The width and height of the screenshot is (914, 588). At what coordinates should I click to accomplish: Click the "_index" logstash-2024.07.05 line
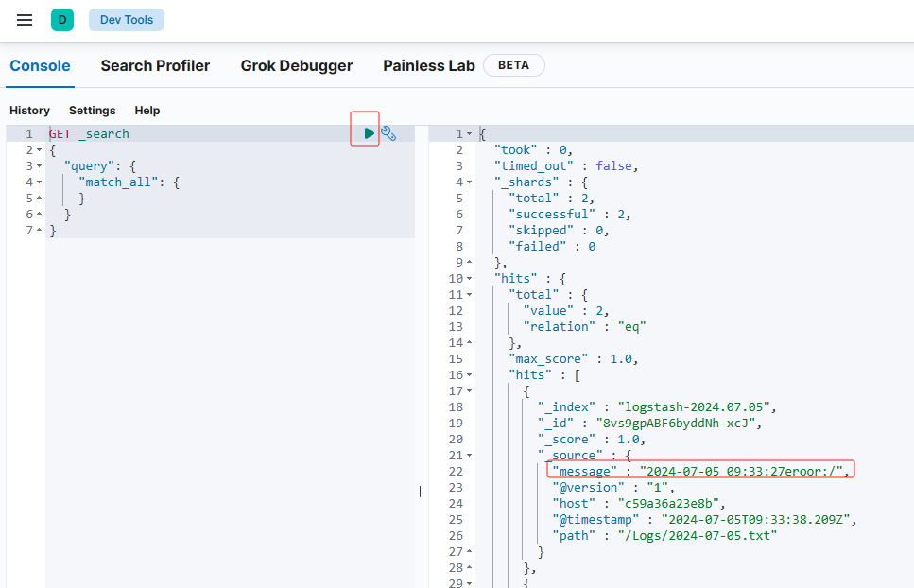(x=657, y=406)
